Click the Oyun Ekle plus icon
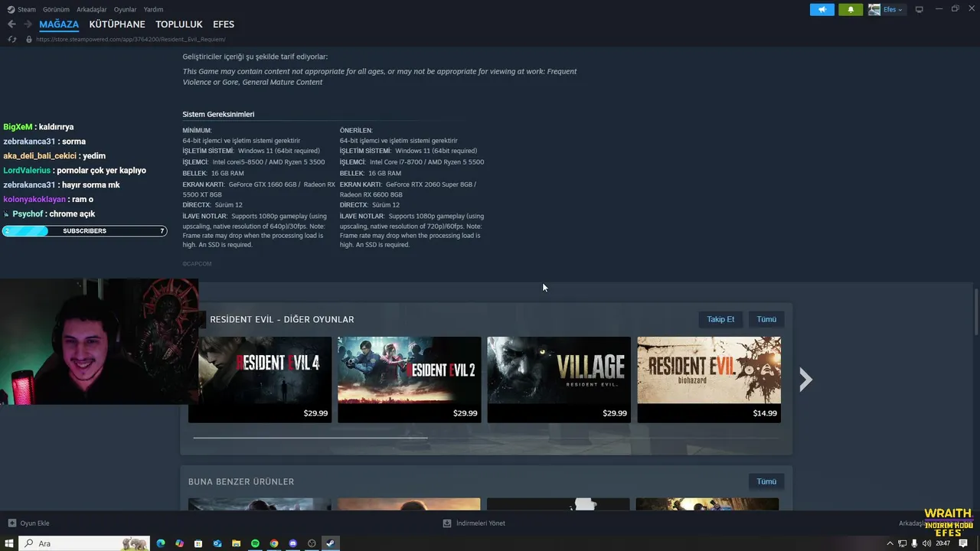 tap(11, 523)
